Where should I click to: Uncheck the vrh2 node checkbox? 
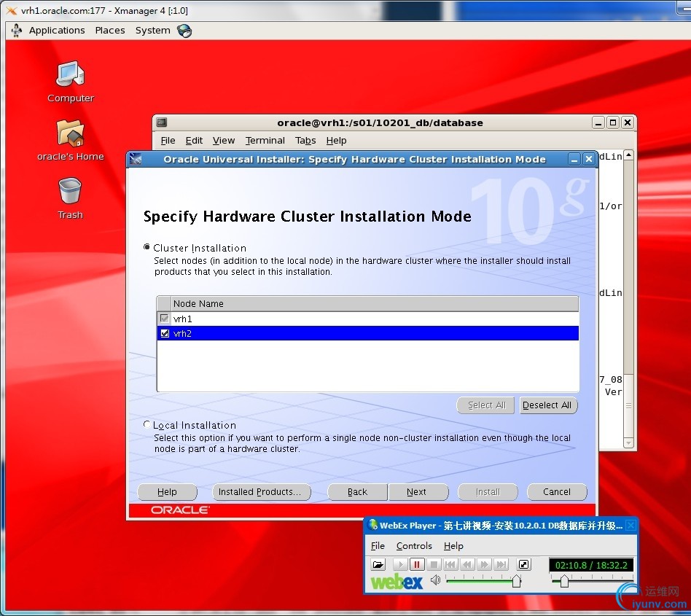point(165,333)
